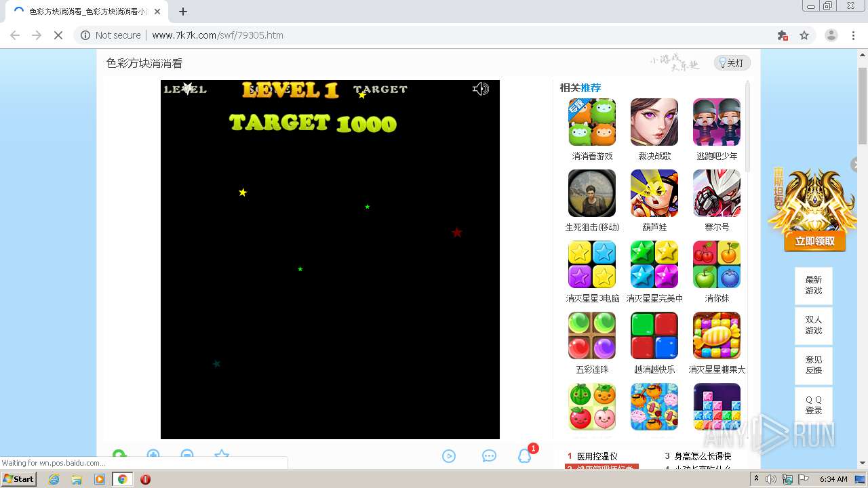Image resolution: width=868 pixels, height=488 pixels.
Task: Open the purple block puzzle game thumbnail
Action: [717, 407]
